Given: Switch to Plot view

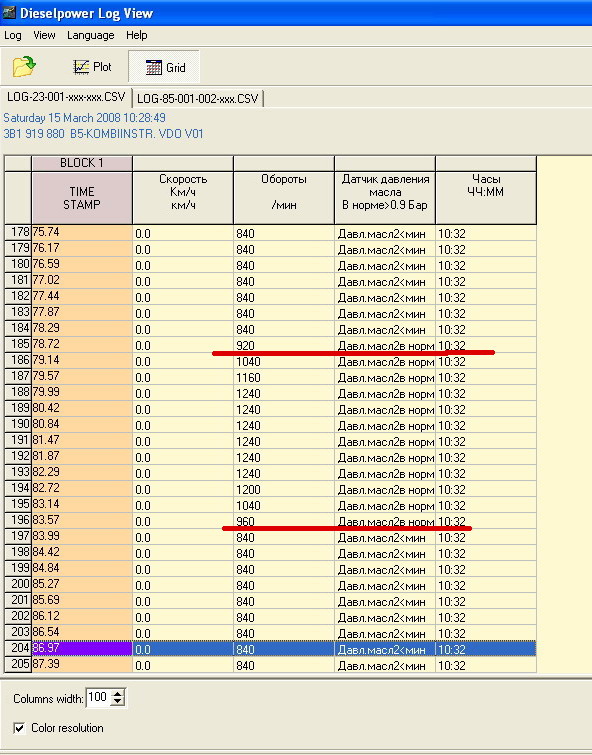Looking at the screenshot, I should [x=92, y=67].
